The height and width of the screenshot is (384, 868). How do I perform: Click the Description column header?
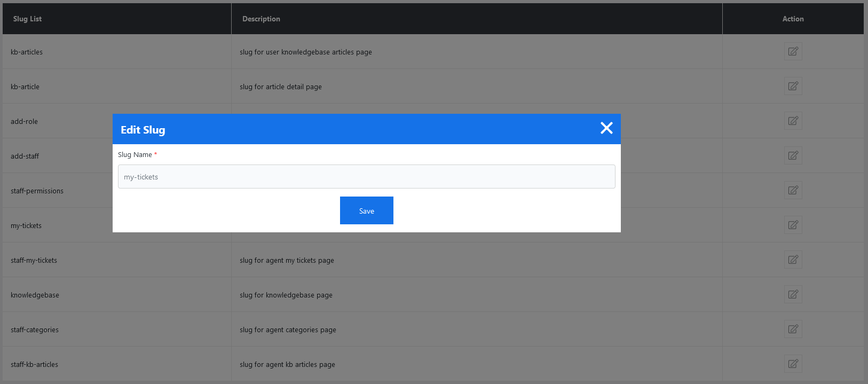(261, 19)
